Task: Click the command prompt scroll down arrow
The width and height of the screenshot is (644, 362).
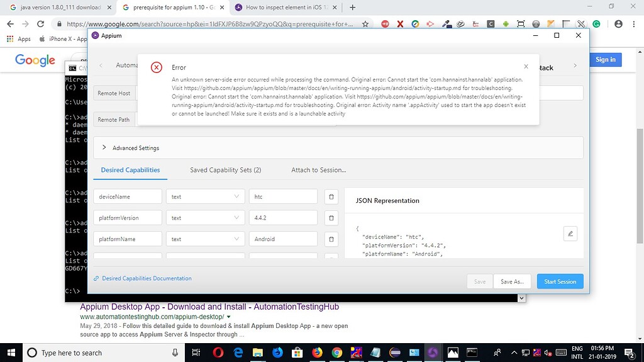Action: click(521, 298)
